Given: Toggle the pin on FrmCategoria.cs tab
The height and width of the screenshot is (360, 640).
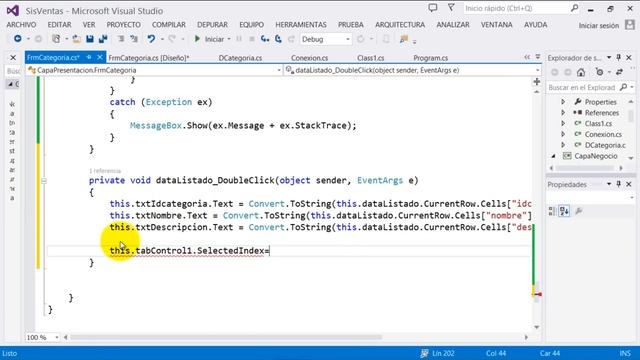Looking at the screenshot, I should [x=89, y=58].
